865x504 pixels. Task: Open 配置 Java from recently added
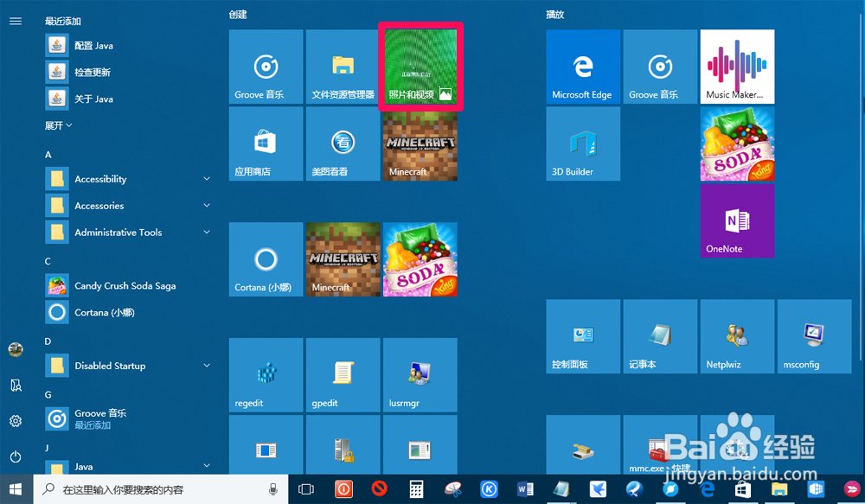[128, 45]
